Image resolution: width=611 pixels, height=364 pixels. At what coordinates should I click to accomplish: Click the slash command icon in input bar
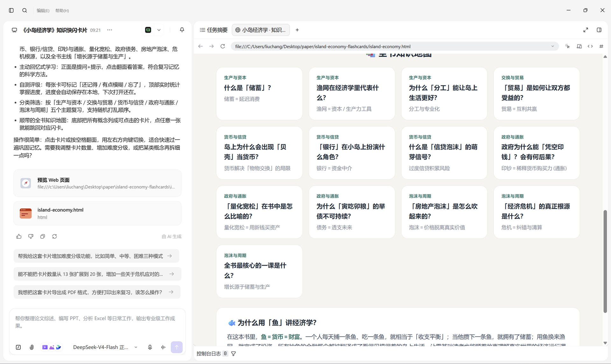coord(18,347)
